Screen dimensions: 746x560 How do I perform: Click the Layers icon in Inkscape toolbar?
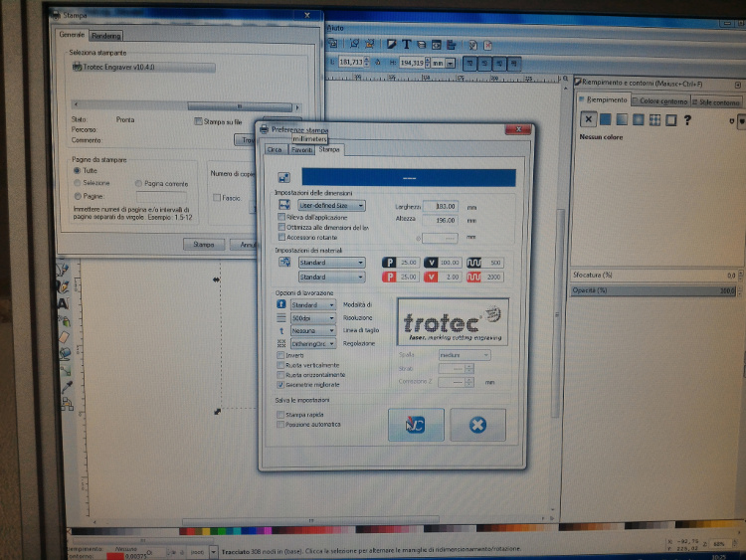(x=421, y=45)
